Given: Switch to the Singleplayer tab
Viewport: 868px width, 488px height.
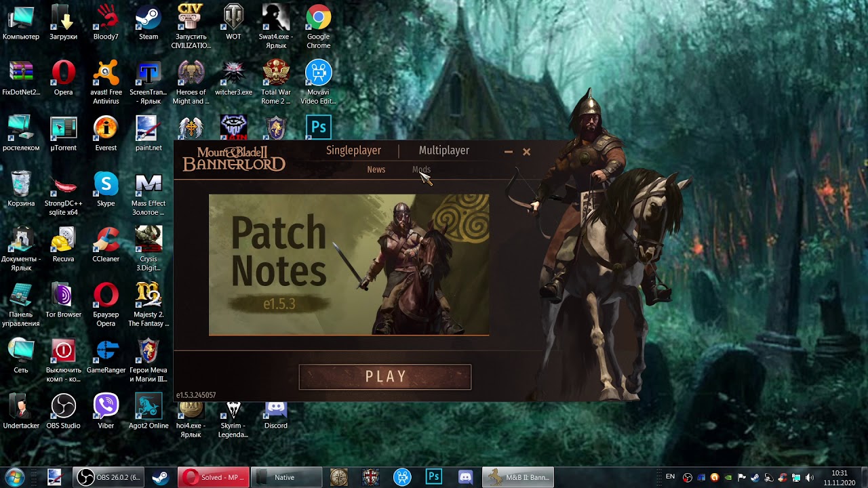Looking at the screenshot, I should pos(353,150).
